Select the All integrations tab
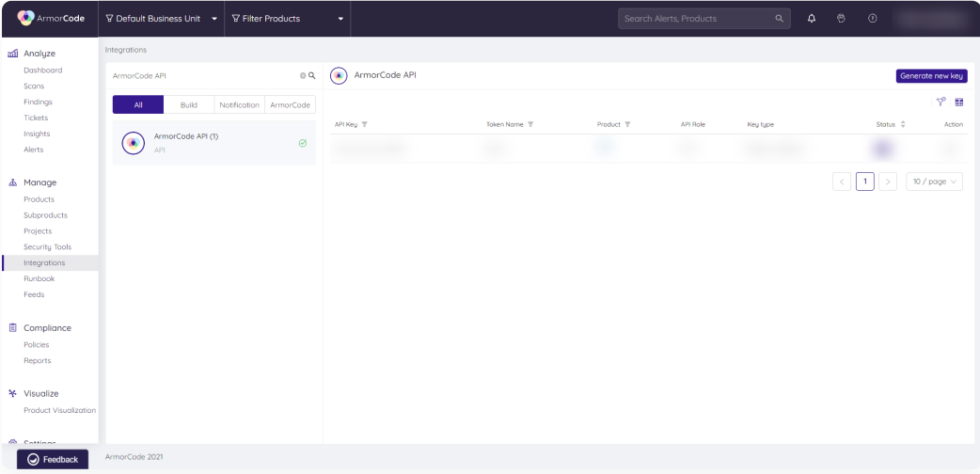980x474 pixels. pyautogui.click(x=138, y=105)
